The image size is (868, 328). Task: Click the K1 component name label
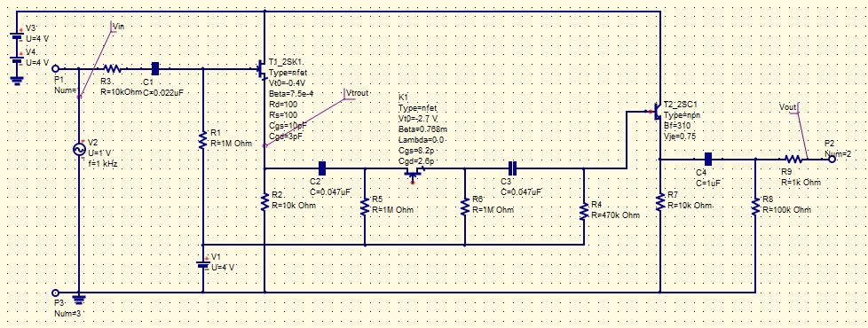click(x=403, y=97)
